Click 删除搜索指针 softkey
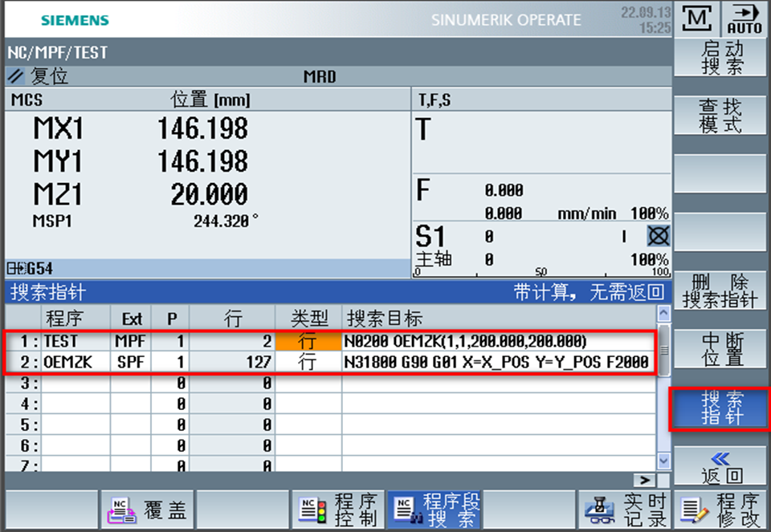This screenshot has width=771, height=532. [x=720, y=290]
